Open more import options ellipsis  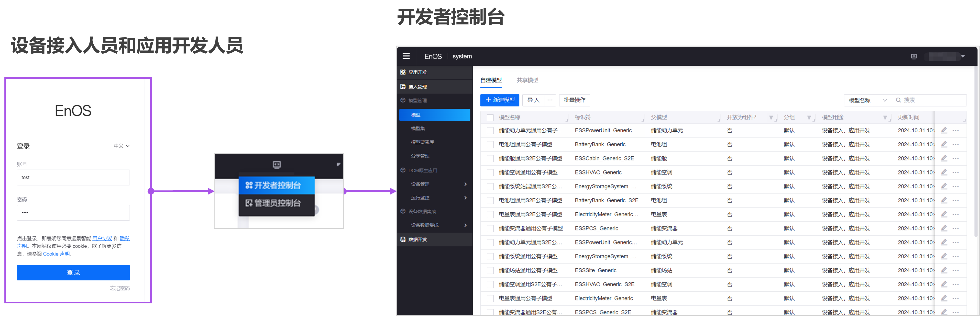click(550, 100)
